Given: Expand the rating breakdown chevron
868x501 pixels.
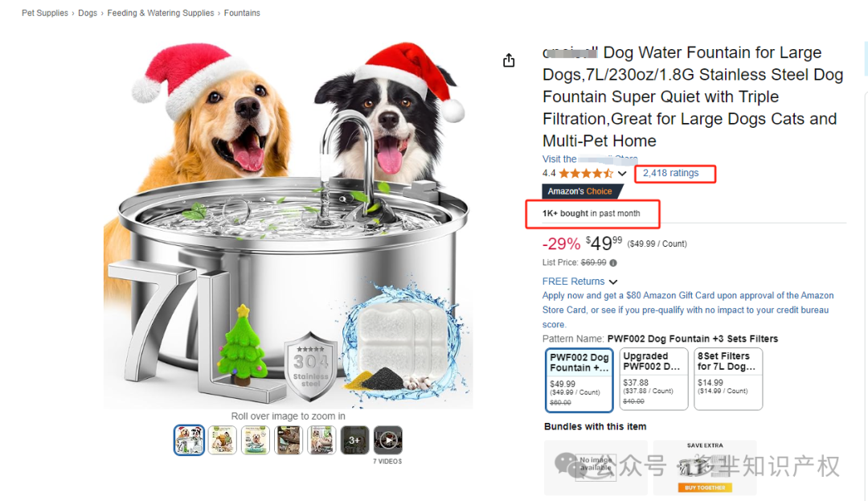Looking at the screenshot, I should (x=622, y=174).
